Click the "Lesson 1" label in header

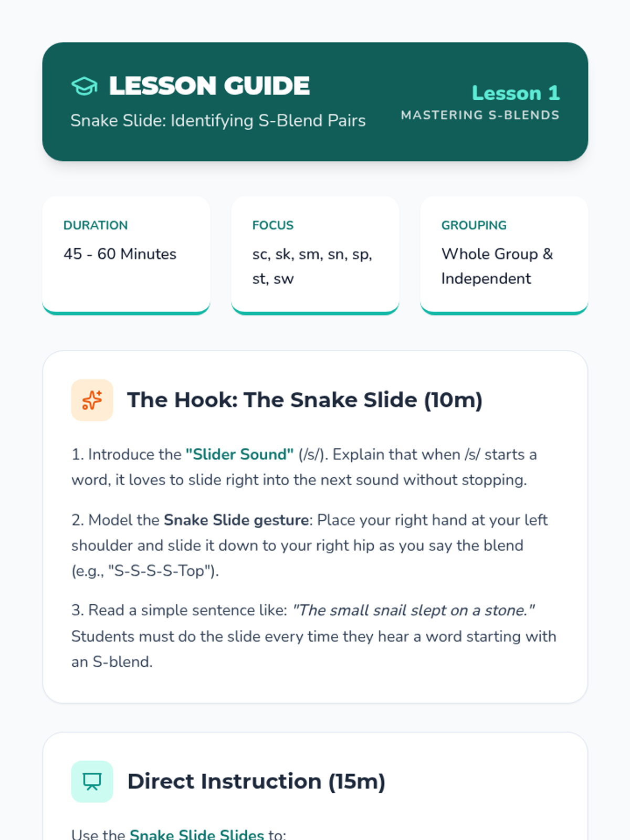[x=516, y=93]
